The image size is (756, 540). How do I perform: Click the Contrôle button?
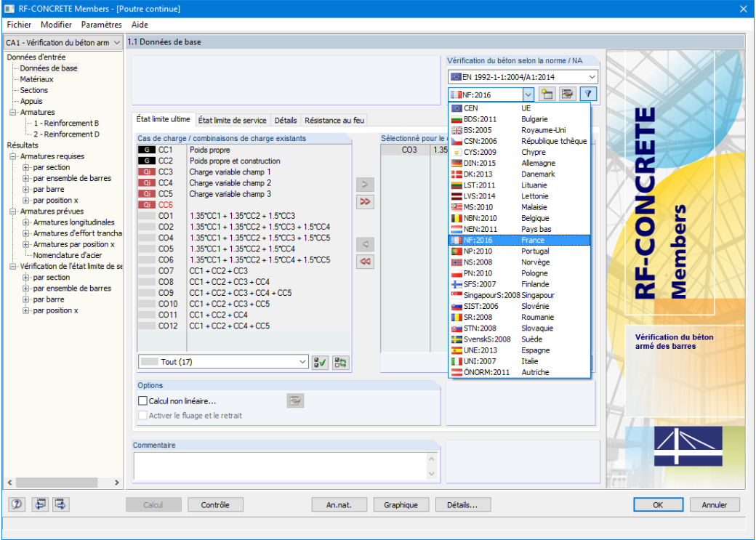click(x=215, y=505)
